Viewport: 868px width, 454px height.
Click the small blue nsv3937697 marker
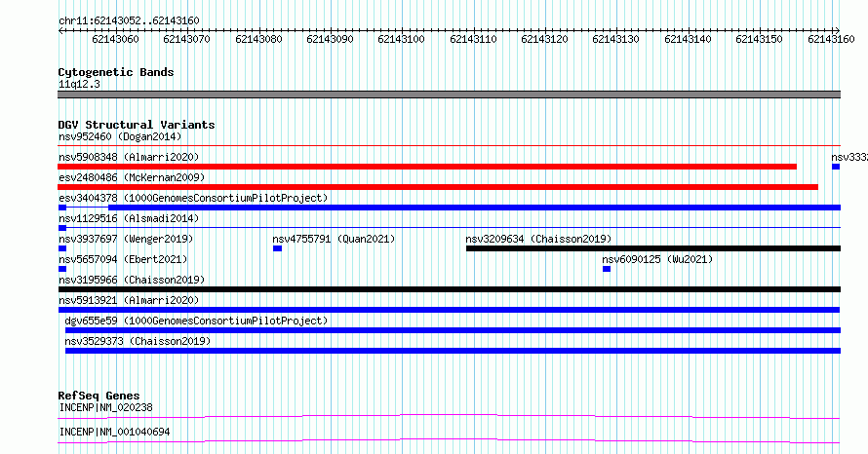tap(62, 248)
